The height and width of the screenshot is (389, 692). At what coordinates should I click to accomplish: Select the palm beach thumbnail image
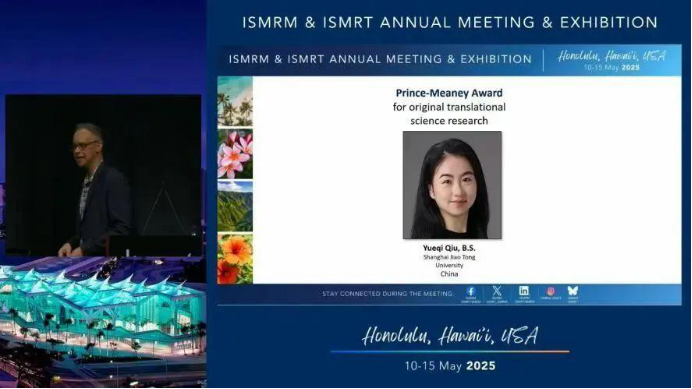tap(235, 102)
